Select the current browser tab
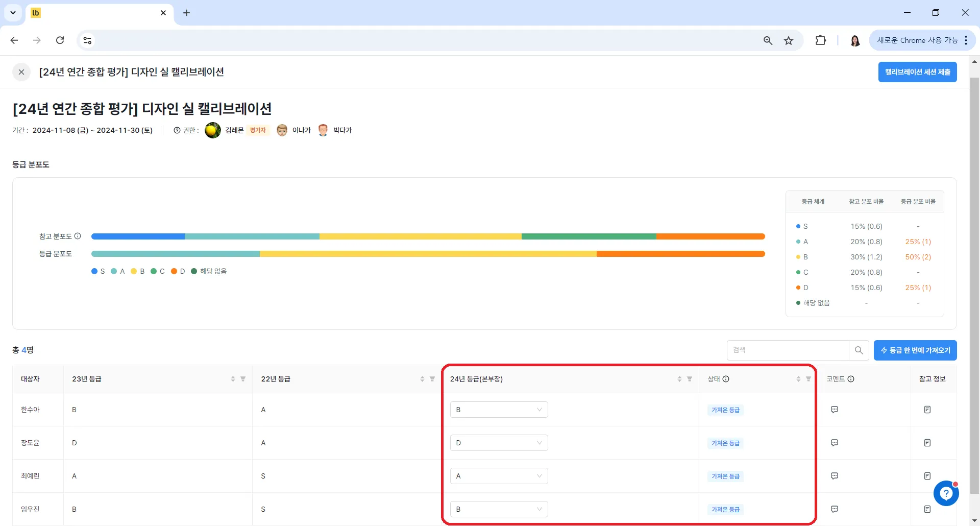This screenshot has width=980, height=526. [99, 13]
